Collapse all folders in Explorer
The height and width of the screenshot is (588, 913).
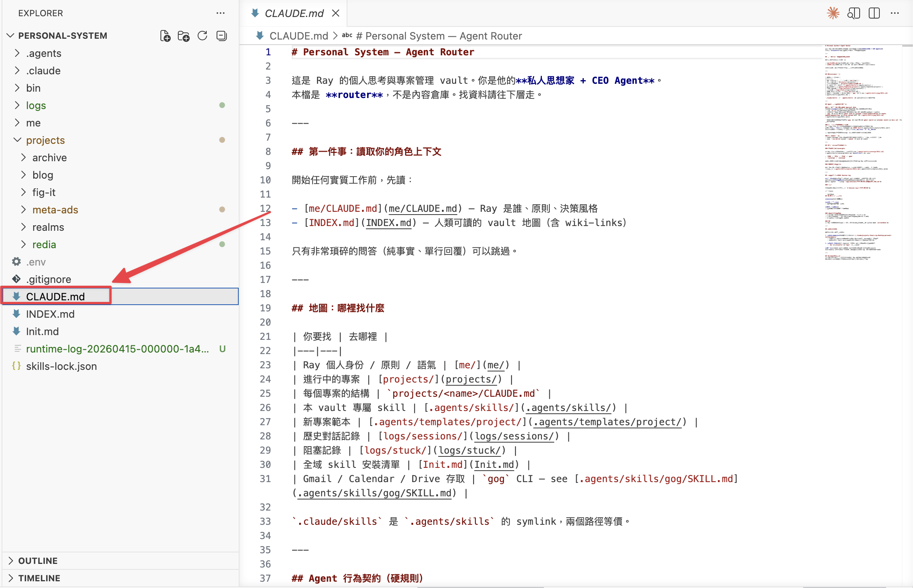click(221, 36)
